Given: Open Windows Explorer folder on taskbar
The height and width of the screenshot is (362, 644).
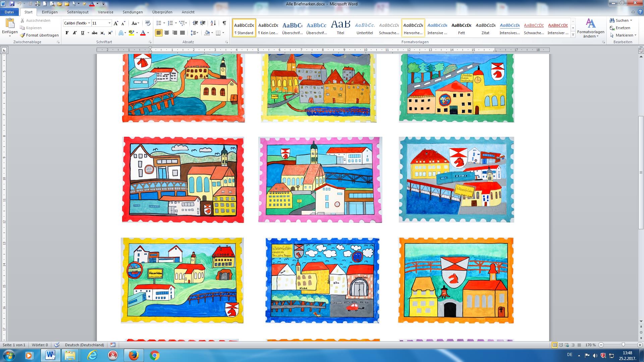Looking at the screenshot, I should [x=70, y=355].
